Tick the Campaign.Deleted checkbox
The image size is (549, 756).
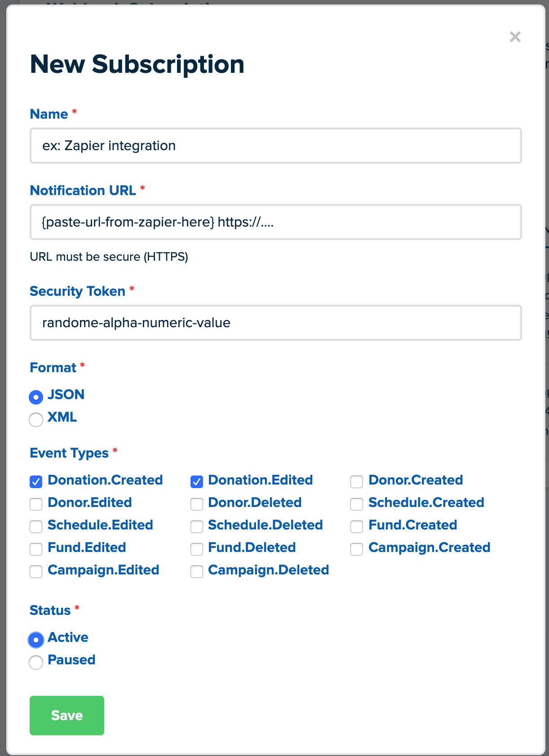197,571
